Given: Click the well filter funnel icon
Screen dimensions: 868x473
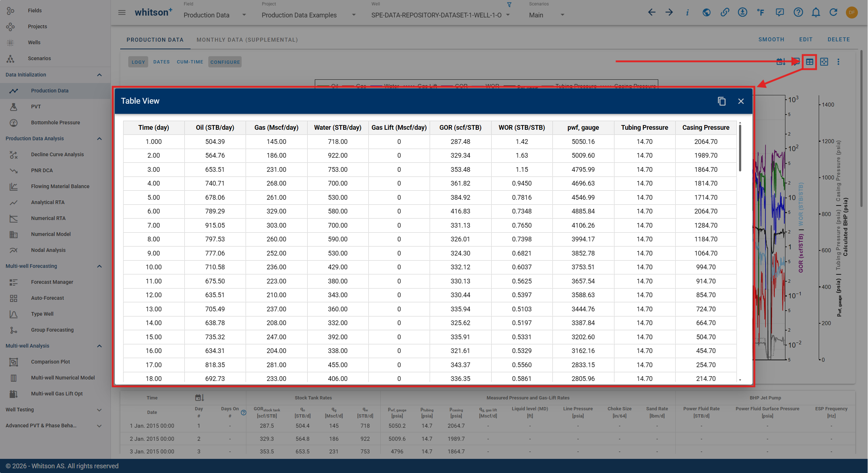Looking at the screenshot, I should [509, 5].
